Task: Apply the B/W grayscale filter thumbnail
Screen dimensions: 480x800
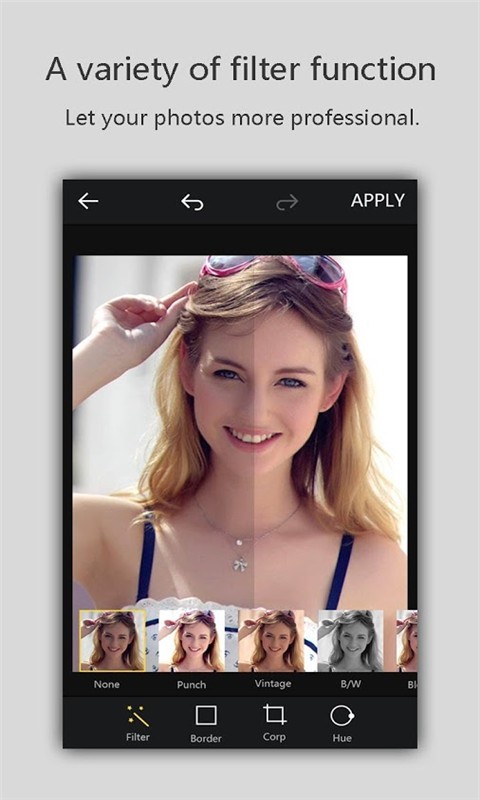Action: (x=350, y=640)
